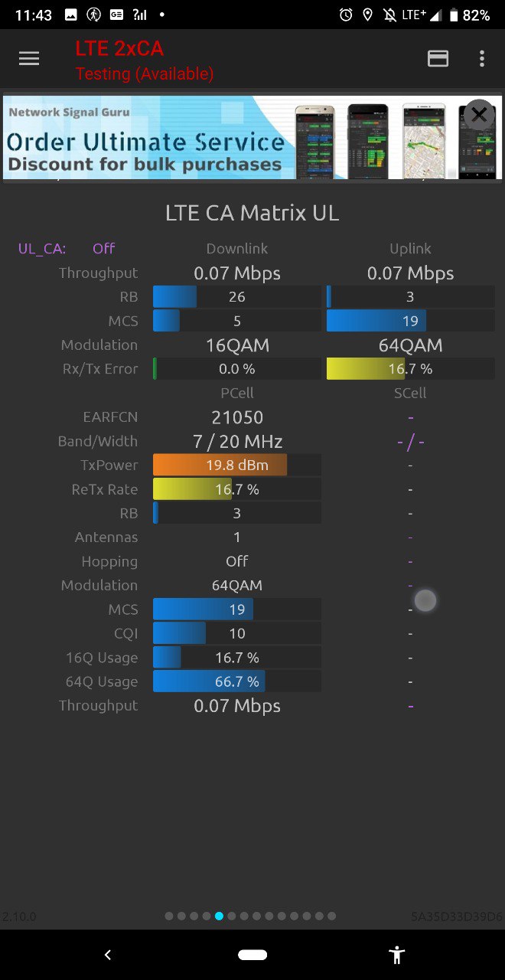
Task: Tap the Android back navigation arrow
Action: (108, 955)
